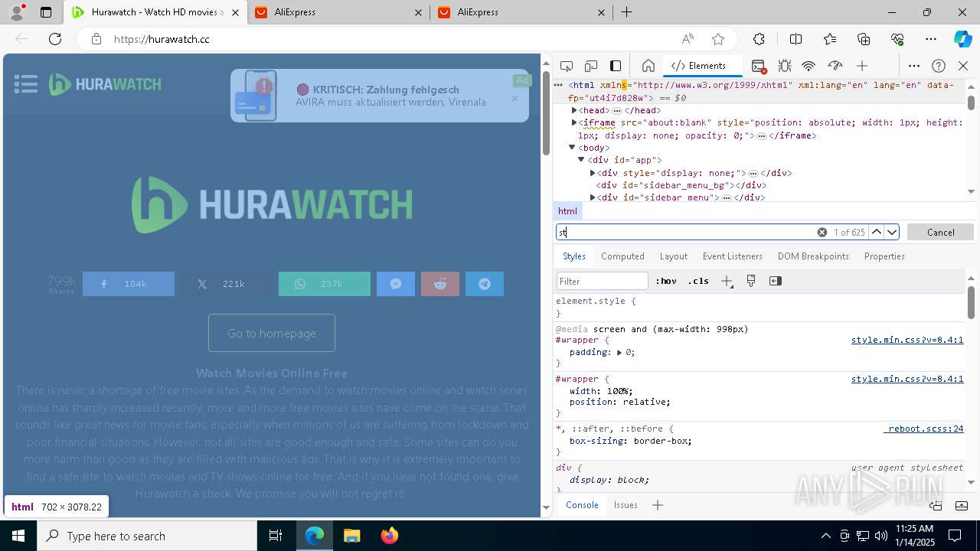Open the Network tool wifi icon
The height and width of the screenshot is (551, 980).
pos(809,66)
